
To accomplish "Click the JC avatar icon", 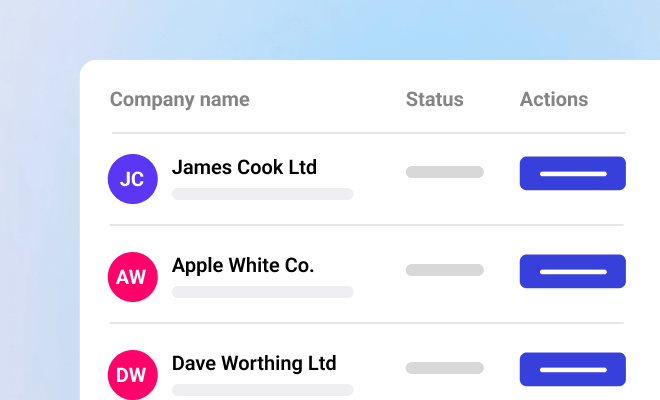I will (132, 179).
